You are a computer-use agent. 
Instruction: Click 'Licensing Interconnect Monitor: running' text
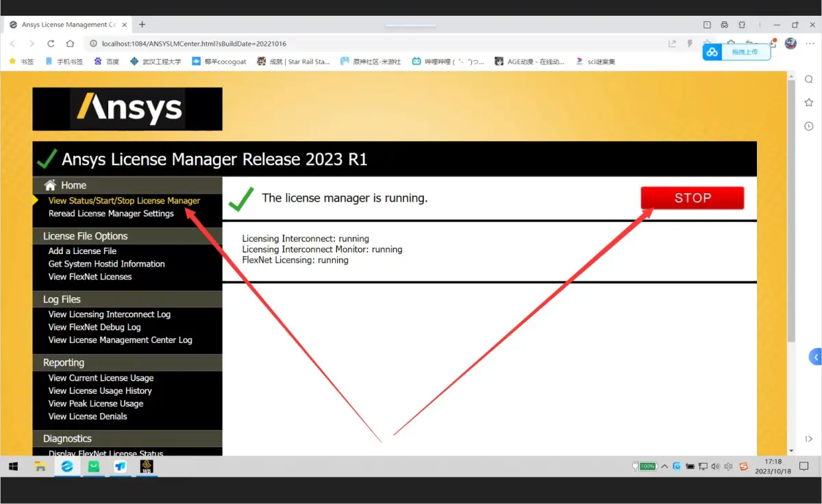click(322, 249)
